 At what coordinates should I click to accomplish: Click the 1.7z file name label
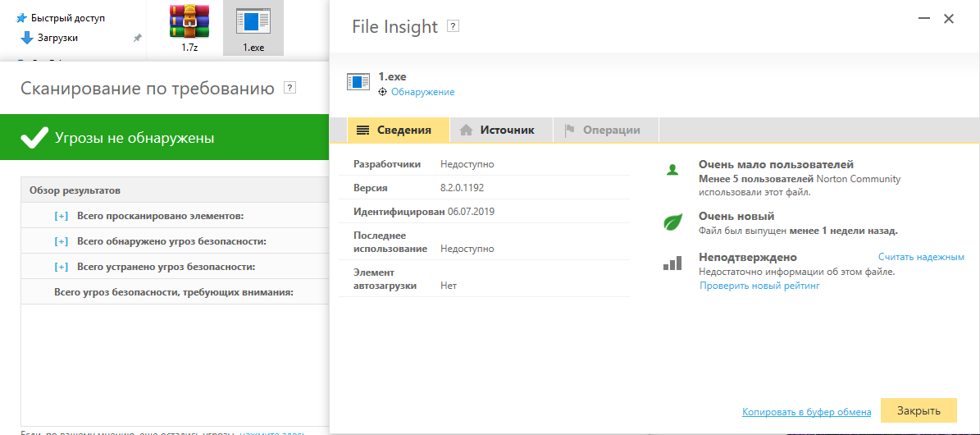click(x=189, y=48)
